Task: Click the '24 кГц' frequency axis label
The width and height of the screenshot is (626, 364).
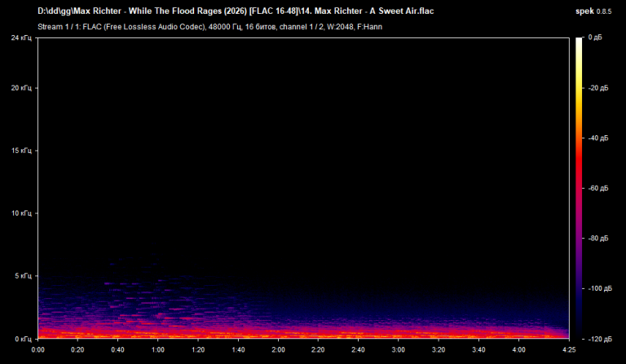Action: click(x=21, y=37)
